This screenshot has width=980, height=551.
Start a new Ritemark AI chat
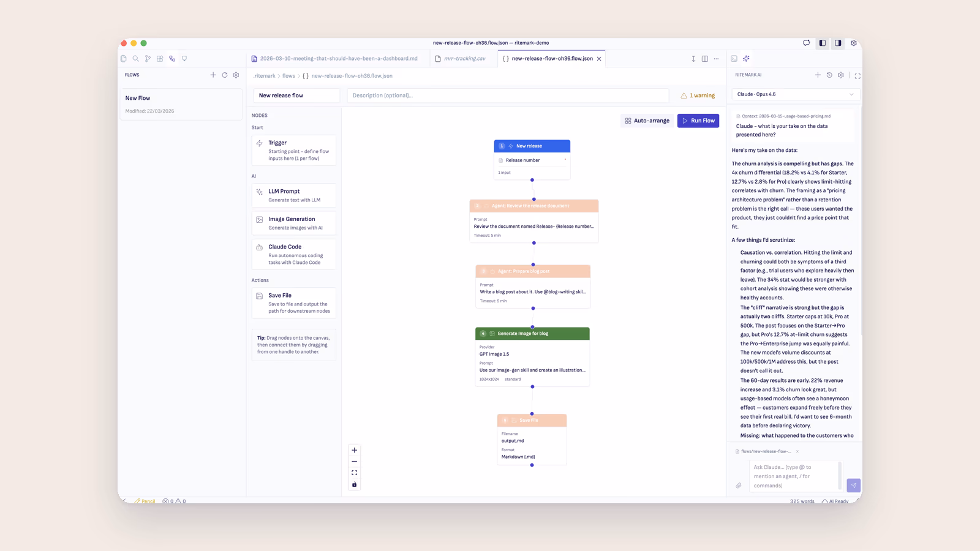818,75
